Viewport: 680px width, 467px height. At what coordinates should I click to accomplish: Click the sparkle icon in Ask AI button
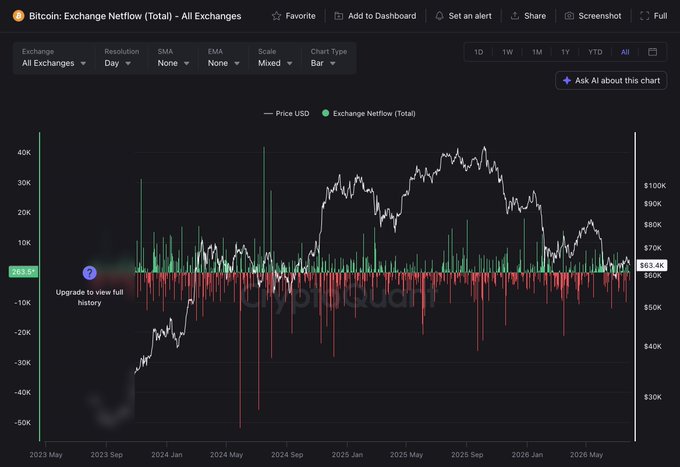(567, 81)
